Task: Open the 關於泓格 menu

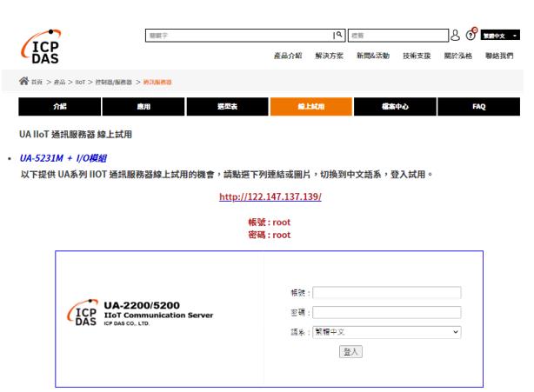Action: [458, 56]
